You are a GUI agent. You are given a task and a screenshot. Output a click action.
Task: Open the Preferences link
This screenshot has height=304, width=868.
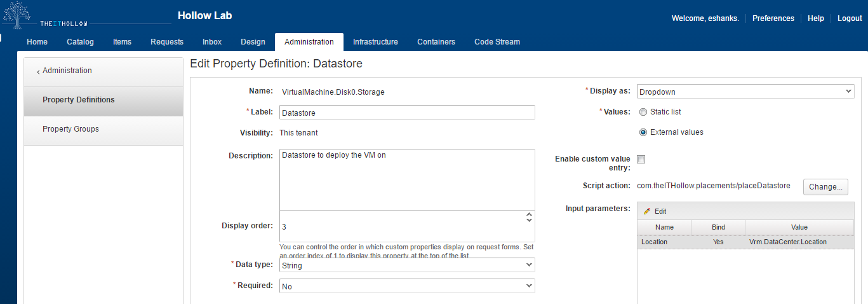tap(773, 18)
